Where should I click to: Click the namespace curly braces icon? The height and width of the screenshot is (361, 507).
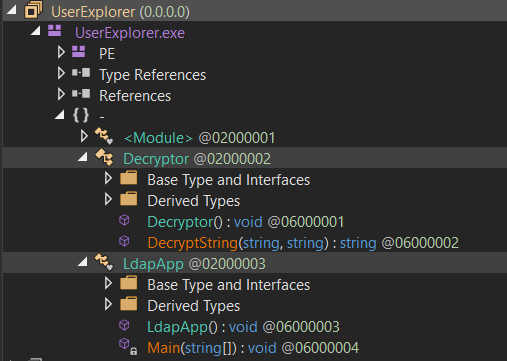tap(81, 115)
